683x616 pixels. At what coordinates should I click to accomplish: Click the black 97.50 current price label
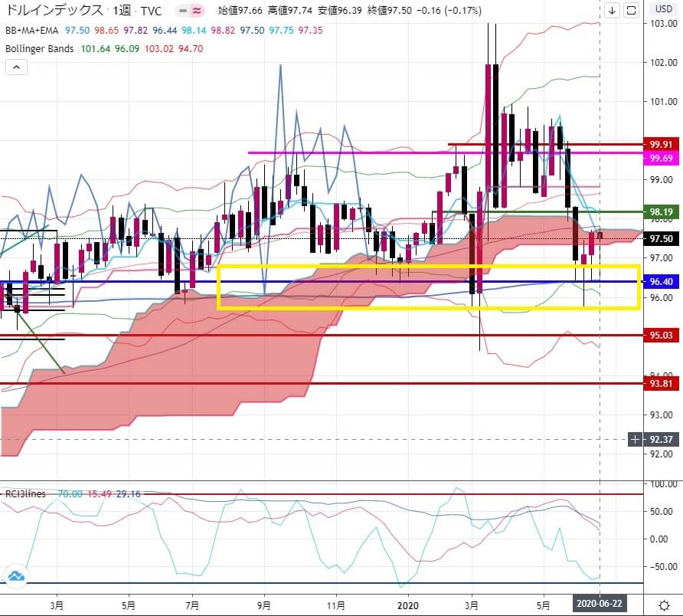[661, 238]
